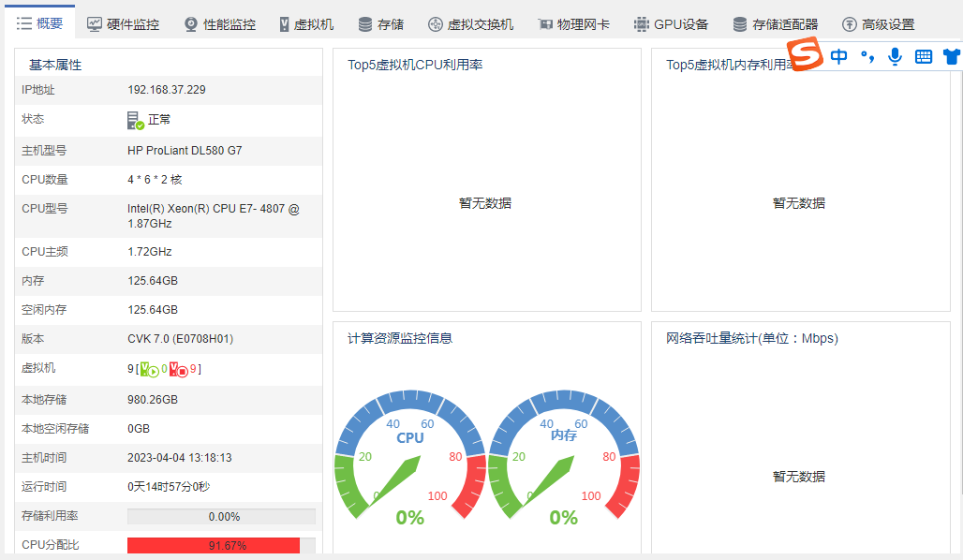Open the 高级设置 tab
963x560 pixels.
(x=878, y=24)
